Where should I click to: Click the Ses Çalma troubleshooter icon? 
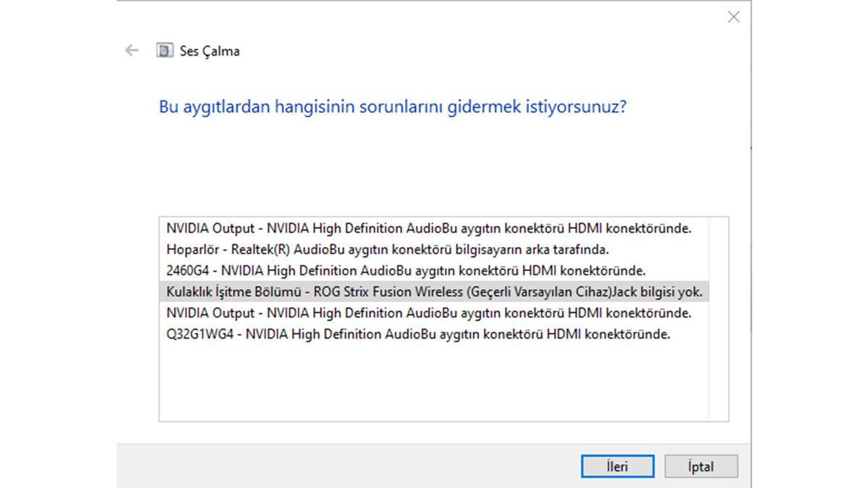point(165,51)
